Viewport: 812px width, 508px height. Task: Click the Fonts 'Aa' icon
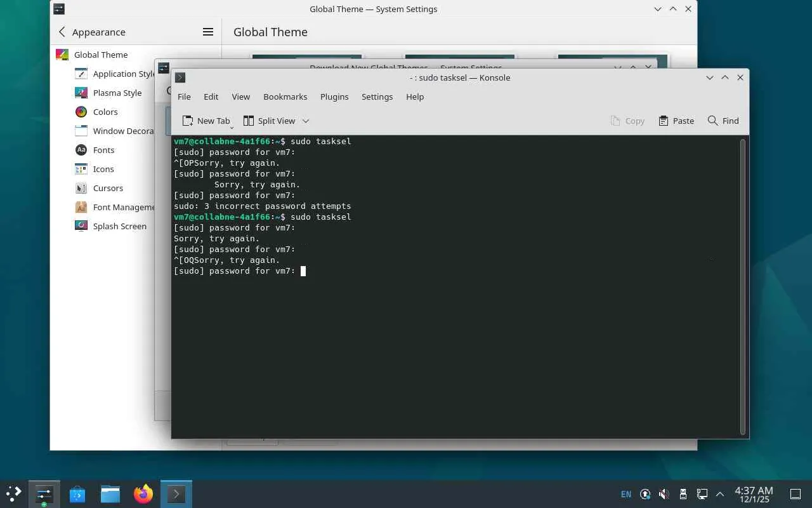pos(81,150)
